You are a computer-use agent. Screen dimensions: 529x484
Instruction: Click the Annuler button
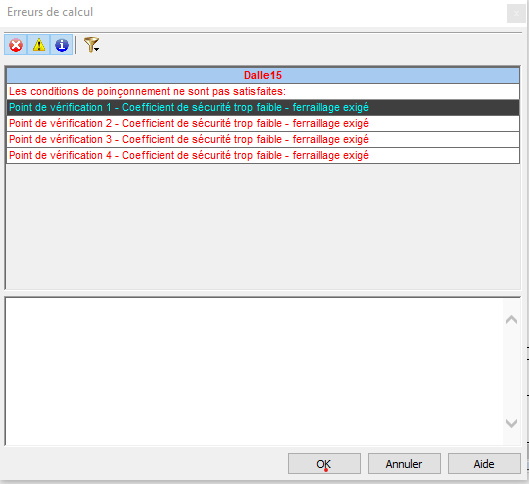coord(404,464)
